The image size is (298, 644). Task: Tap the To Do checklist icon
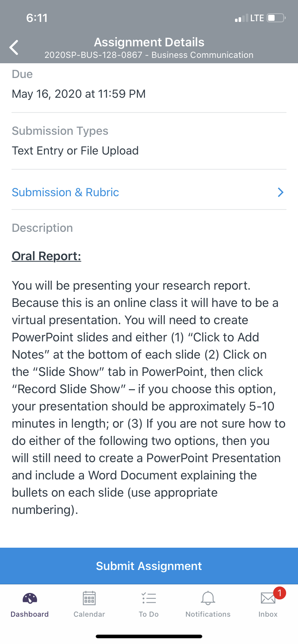(x=149, y=598)
